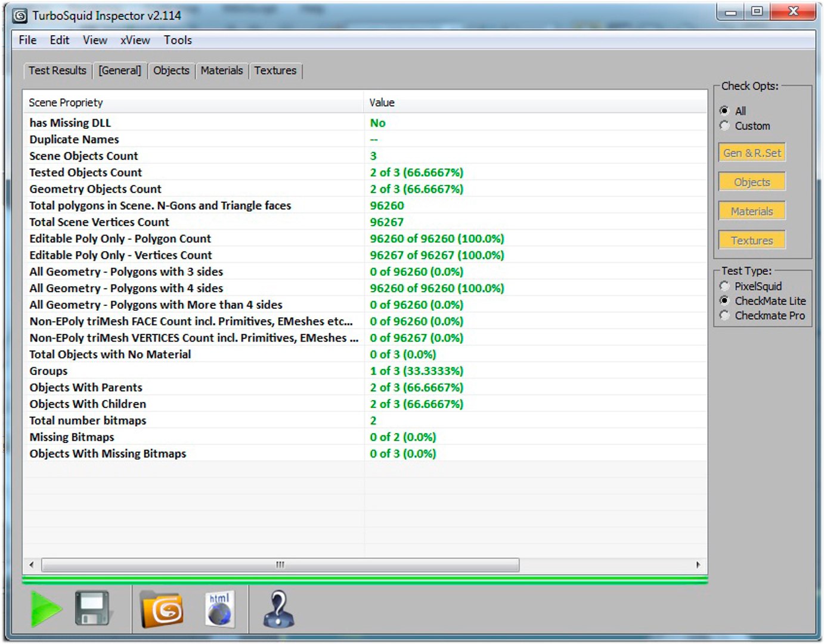This screenshot has height=644, width=824.
Task: Switch to the Test Results tab
Action: click(57, 70)
